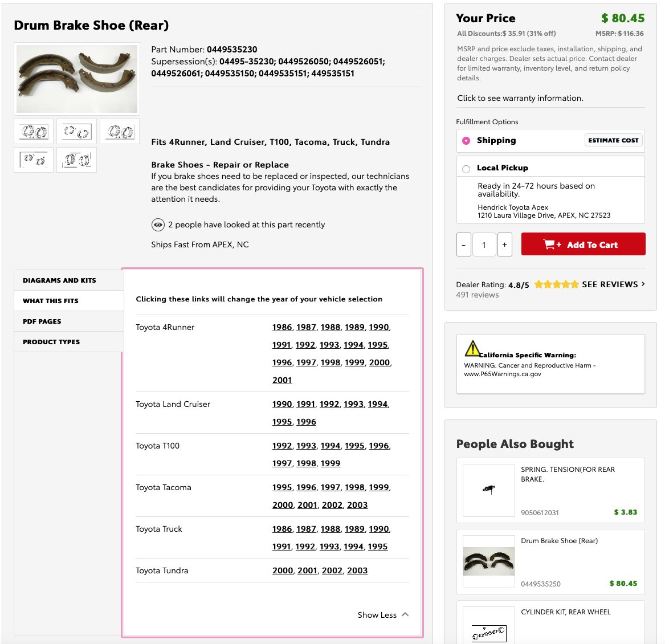Click Drum Brake Shoe (Rear) in People Also Bought
The image size is (665, 644).
pos(560,540)
